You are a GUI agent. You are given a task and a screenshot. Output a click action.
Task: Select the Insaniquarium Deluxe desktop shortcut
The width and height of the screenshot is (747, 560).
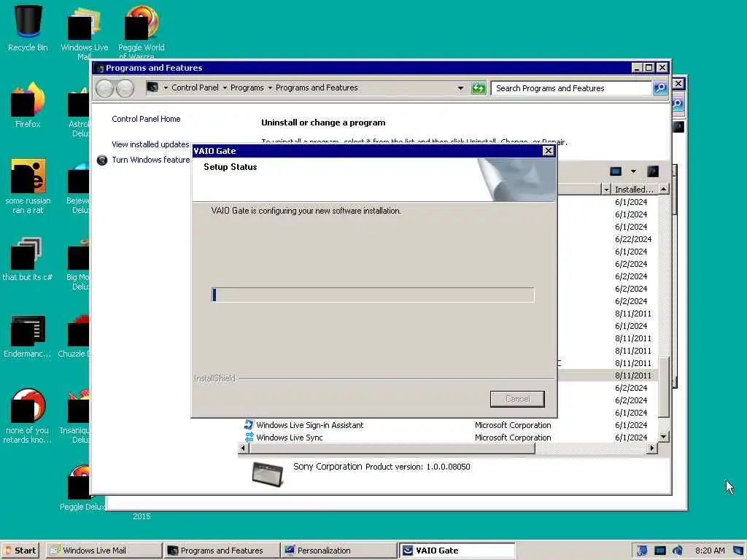76,416
